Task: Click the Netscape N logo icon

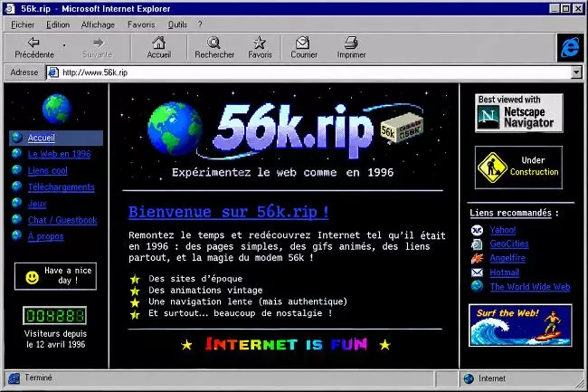Action: [488, 117]
